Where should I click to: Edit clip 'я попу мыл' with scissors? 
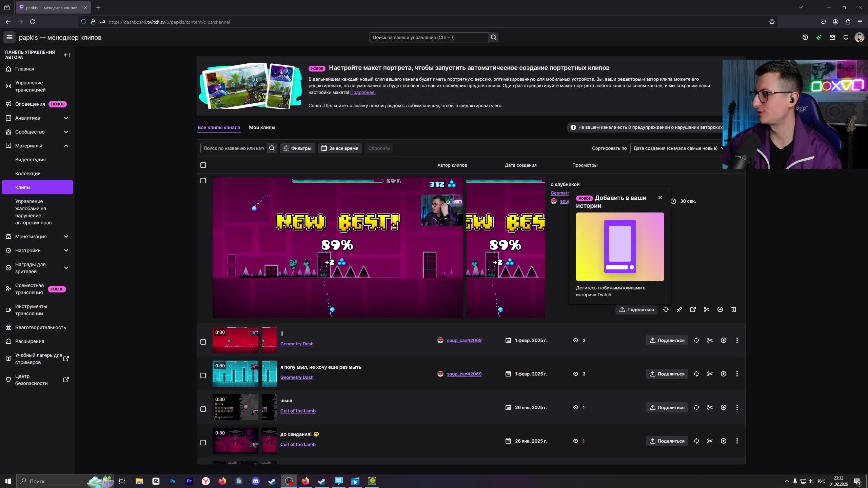[710, 374]
